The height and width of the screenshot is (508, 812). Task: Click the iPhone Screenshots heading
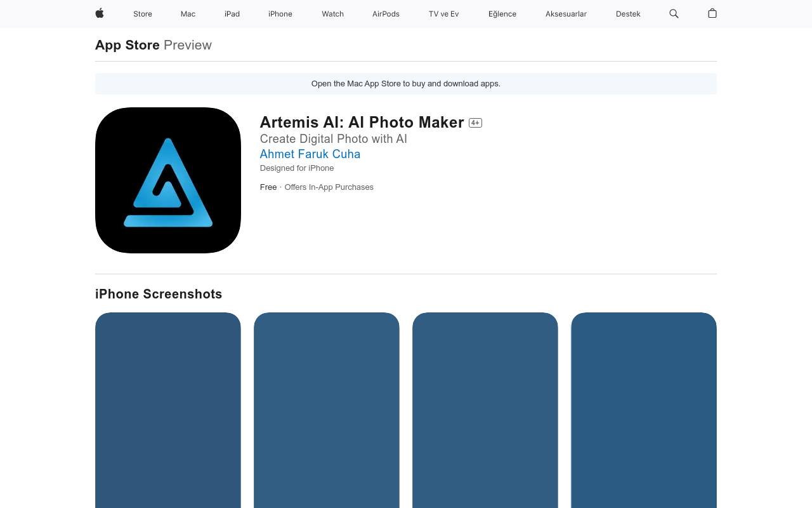click(159, 294)
